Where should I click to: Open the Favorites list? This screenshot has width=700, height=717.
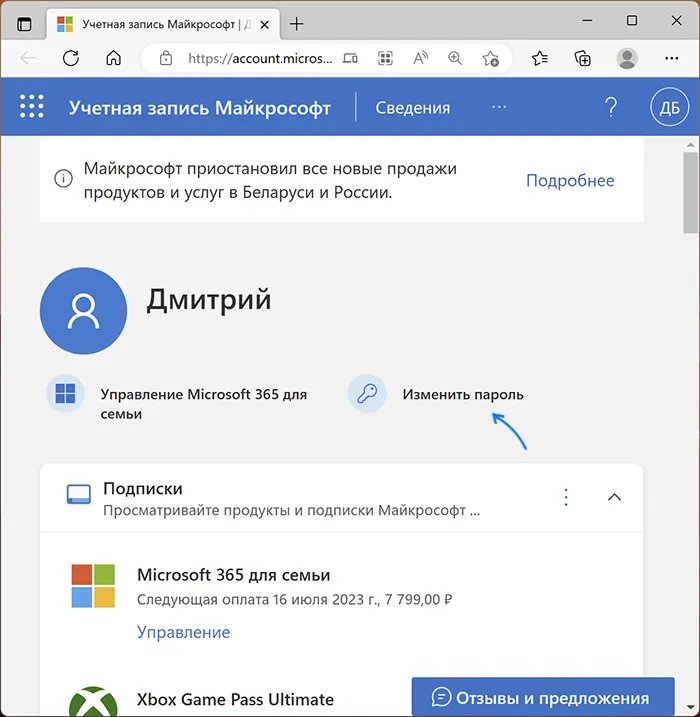(540, 58)
